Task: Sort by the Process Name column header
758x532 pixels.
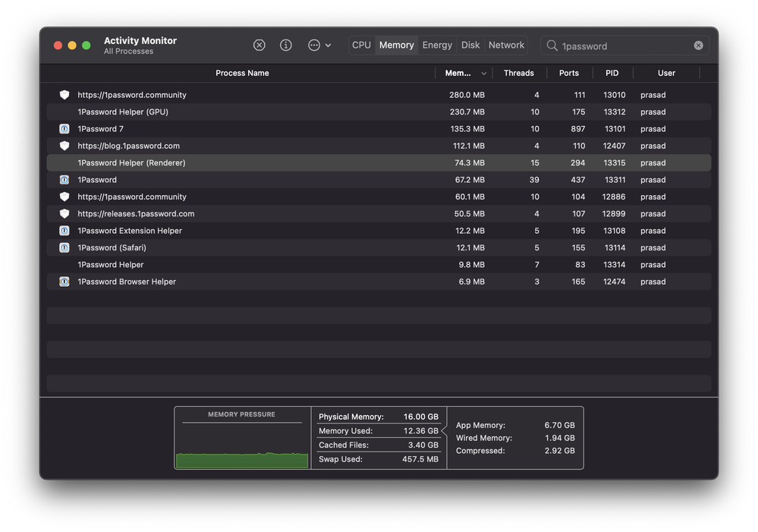Action: pyautogui.click(x=242, y=74)
